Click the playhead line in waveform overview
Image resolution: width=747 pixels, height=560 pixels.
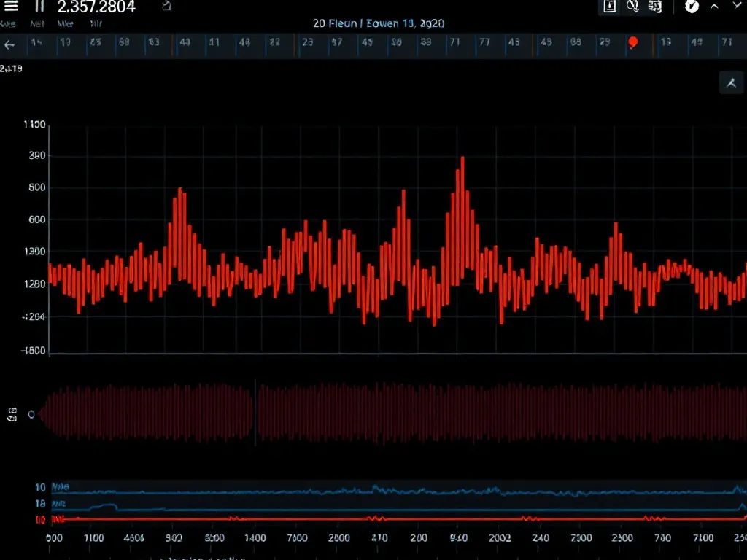tap(255, 413)
